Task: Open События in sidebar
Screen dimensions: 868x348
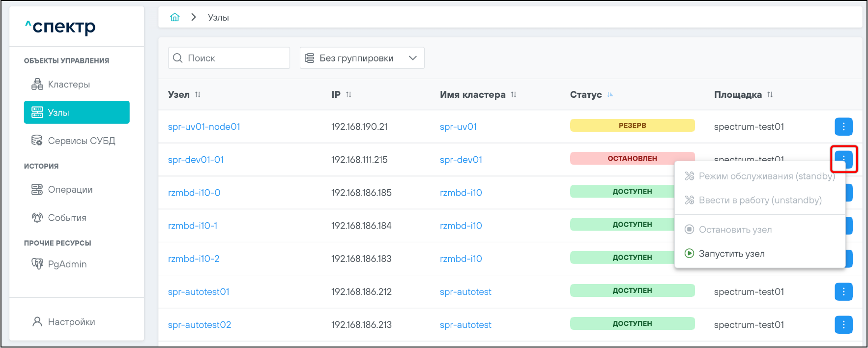Action: [x=67, y=218]
